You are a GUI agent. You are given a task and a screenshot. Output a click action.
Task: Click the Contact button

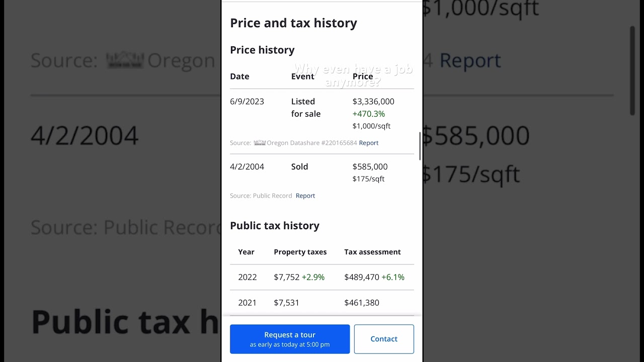pyautogui.click(x=384, y=339)
